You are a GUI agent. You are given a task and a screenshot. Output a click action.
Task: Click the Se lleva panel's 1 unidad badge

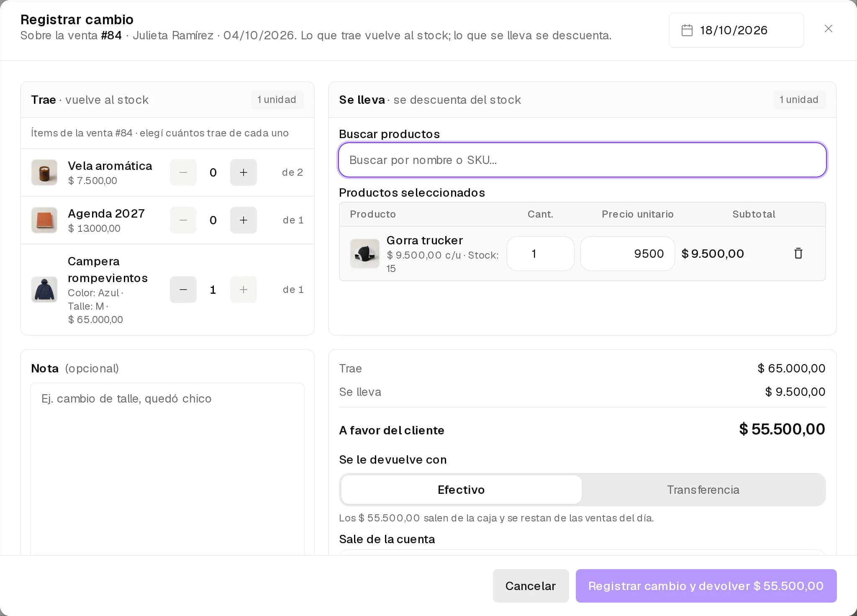[799, 100]
